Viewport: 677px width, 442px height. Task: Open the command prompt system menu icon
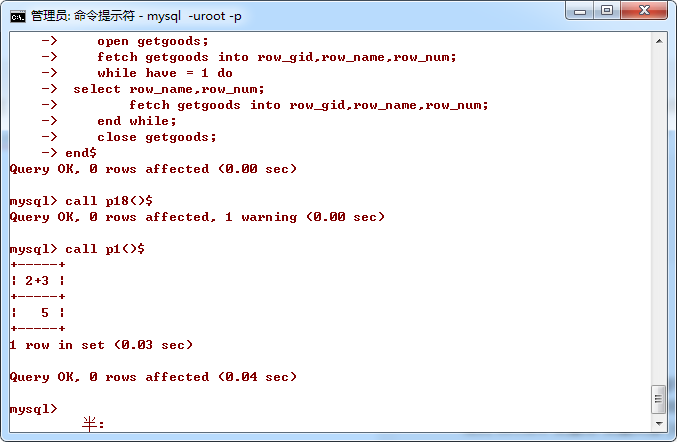(17, 14)
